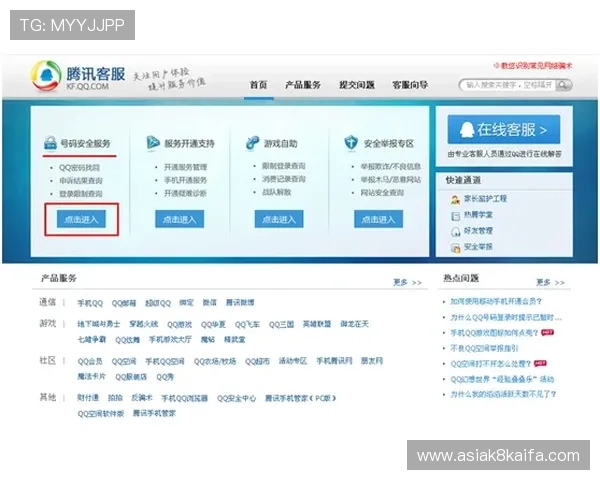Click the Tencent Customer Service penguin logo
Image resolution: width=600 pixels, height=480 pixels.
click(46, 76)
